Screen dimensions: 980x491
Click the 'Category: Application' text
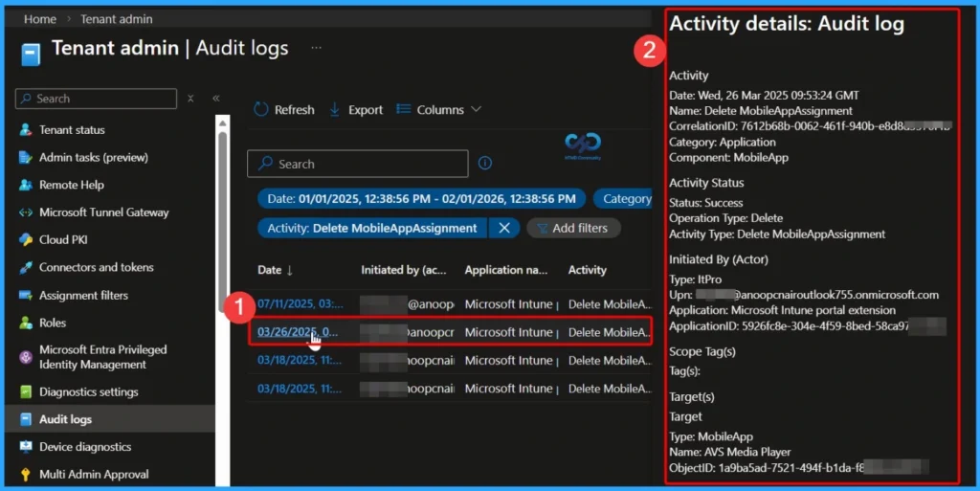(x=723, y=142)
